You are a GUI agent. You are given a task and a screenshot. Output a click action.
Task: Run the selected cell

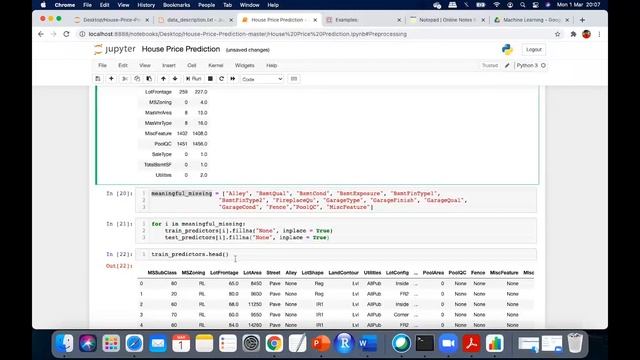(x=193, y=79)
